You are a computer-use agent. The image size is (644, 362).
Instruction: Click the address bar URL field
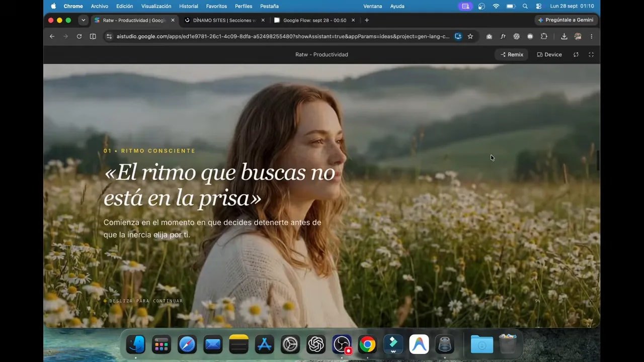[283, 36]
